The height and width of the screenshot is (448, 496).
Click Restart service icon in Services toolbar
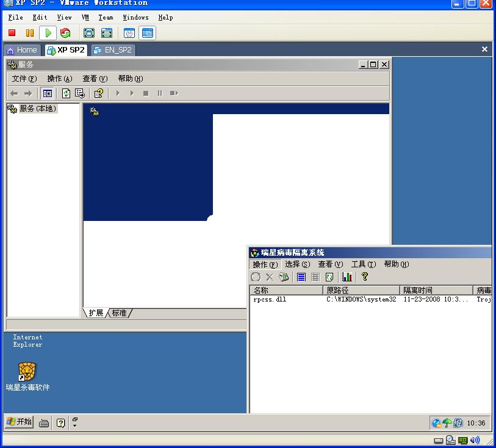coord(174,93)
